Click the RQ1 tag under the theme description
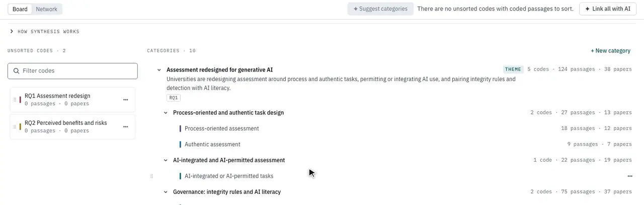 [174, 98]
